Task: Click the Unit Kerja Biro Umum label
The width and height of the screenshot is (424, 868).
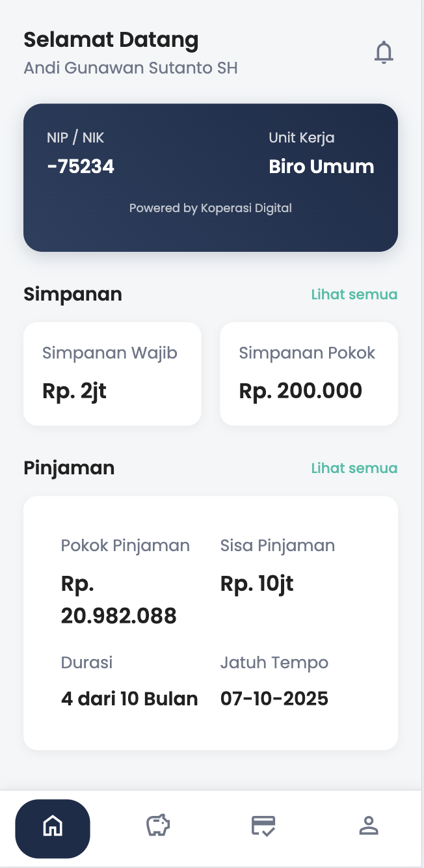Action: (321, 166)
